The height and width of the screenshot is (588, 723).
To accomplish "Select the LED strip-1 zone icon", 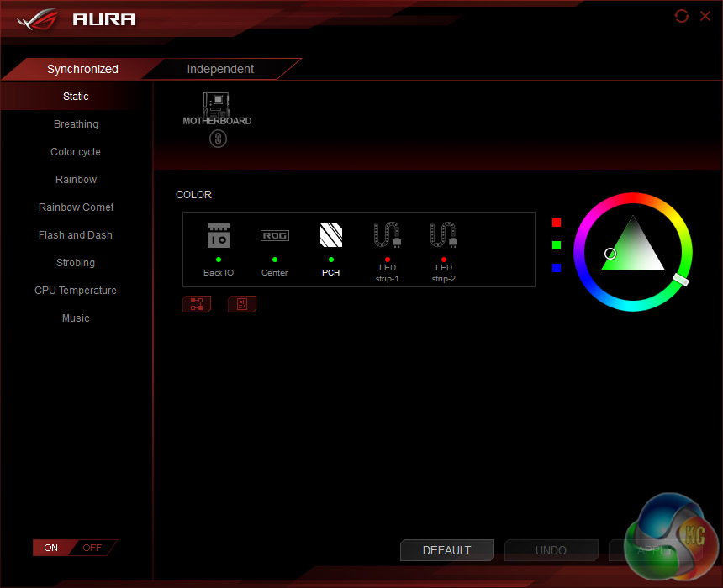I will (388, 235).
